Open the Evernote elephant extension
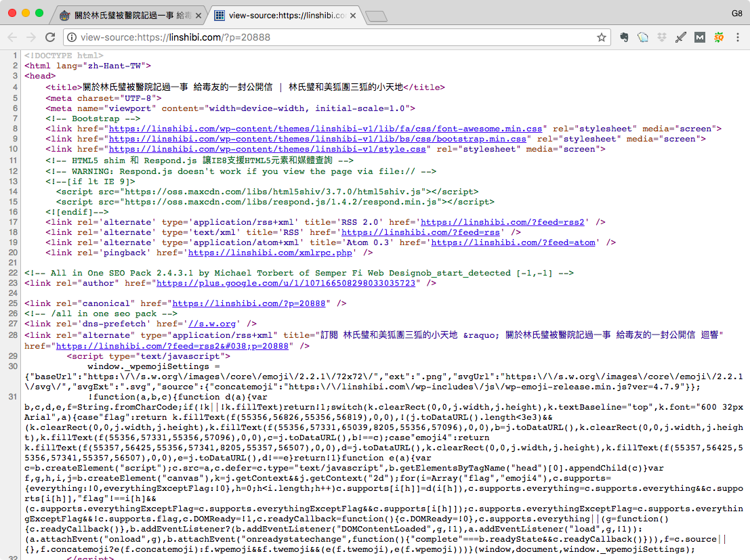Viewport: 750px width, 560px height. [x=624, y=37]
